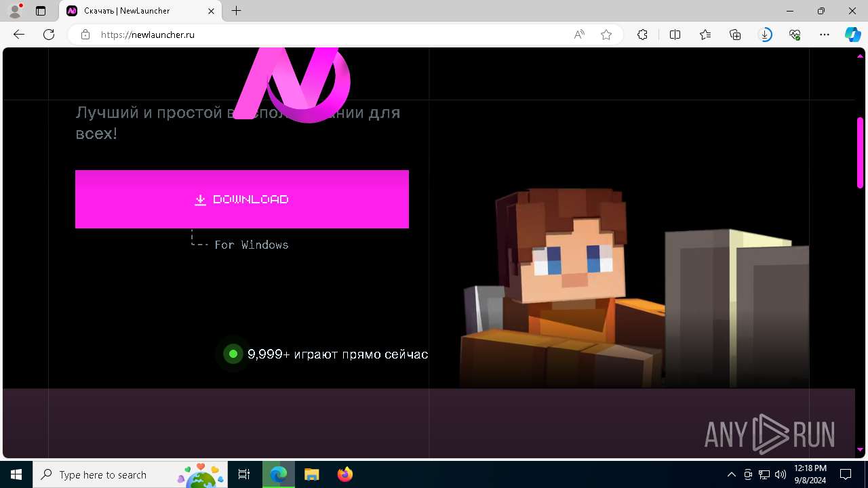Image resolution: width=868 pixels, height=488 pixels.
Task: Open Browser essentials icon
Action: pos(795,35)
